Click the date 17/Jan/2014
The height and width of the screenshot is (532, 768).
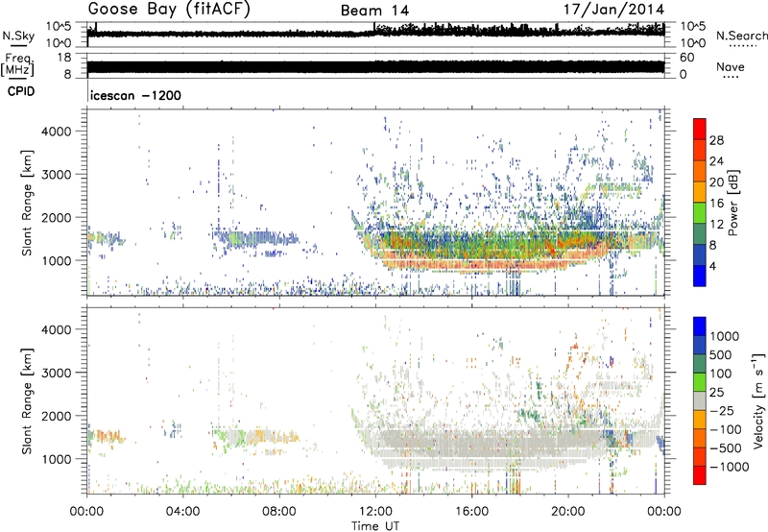coord(613,10)
